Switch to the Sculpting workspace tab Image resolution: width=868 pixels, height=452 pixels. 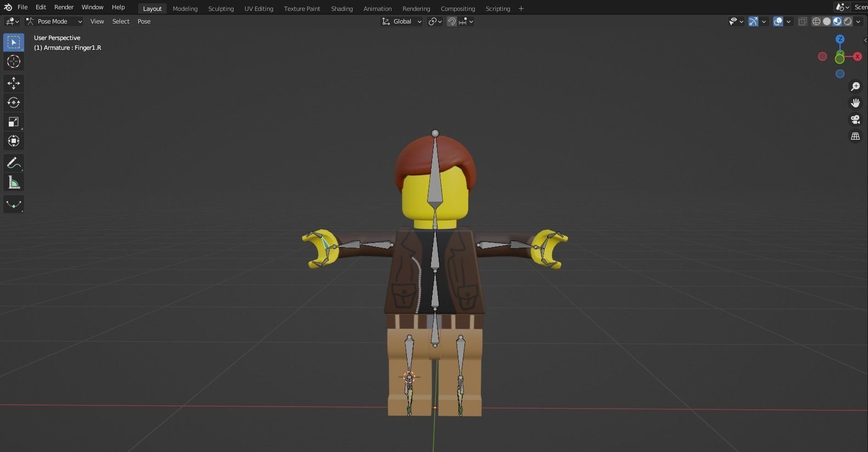[x=221, y=8]
